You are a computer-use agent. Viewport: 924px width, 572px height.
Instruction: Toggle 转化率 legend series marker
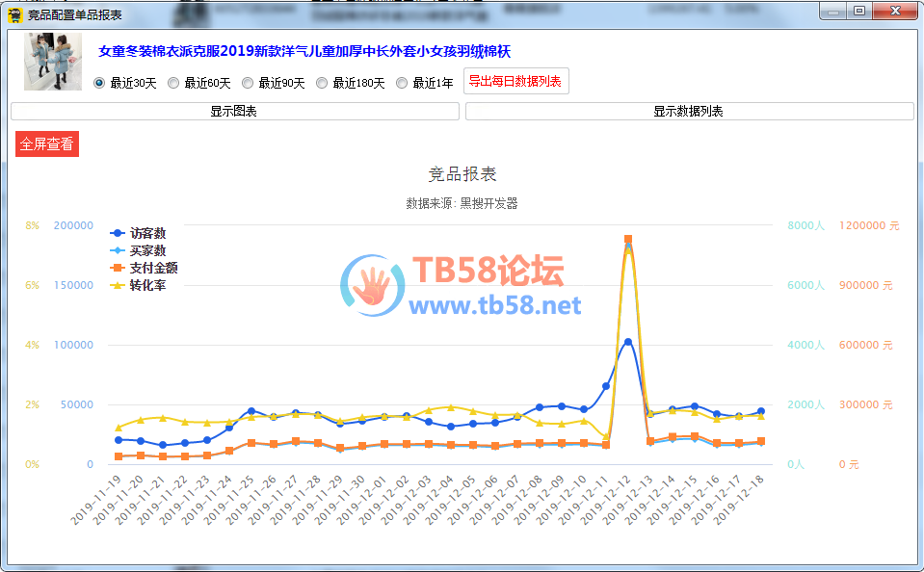tap(118, 285)
